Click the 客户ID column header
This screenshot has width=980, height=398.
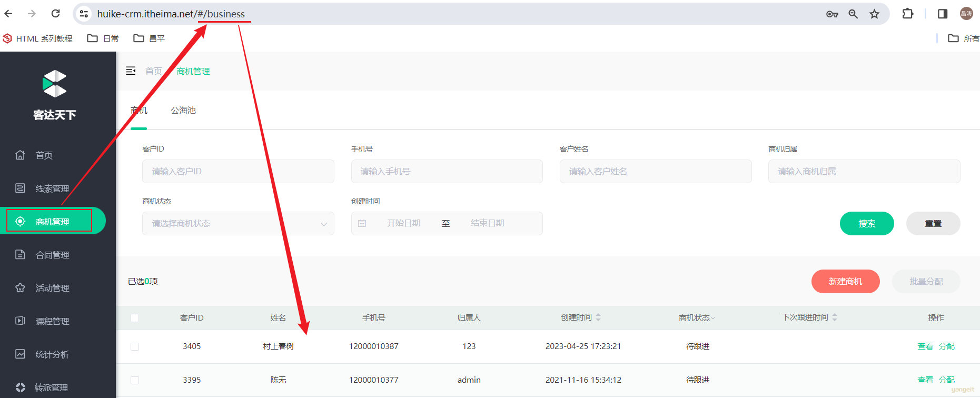[x=192, y=318]
